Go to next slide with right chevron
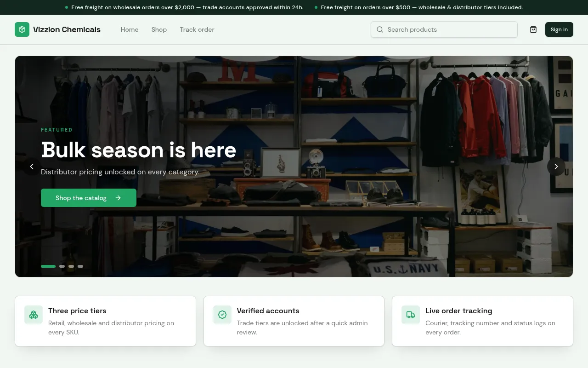This screenshot has height=368, width=588. click(x=556, y=167)
